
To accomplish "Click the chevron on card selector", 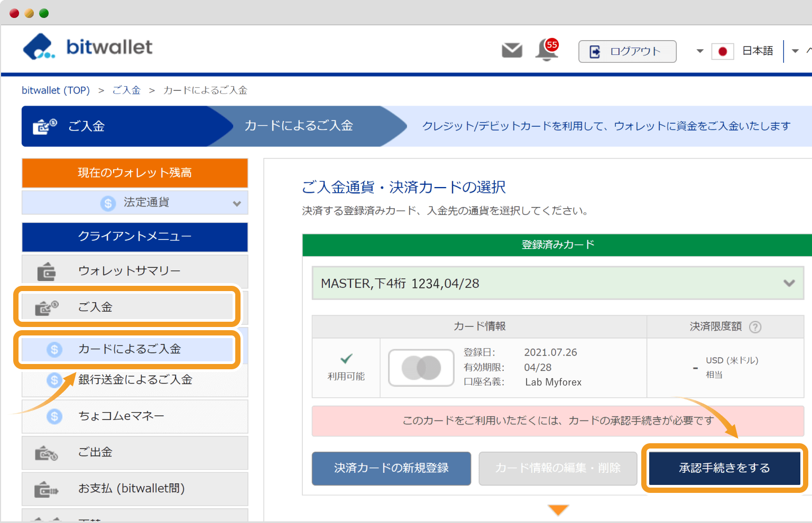I will point(789,283).
